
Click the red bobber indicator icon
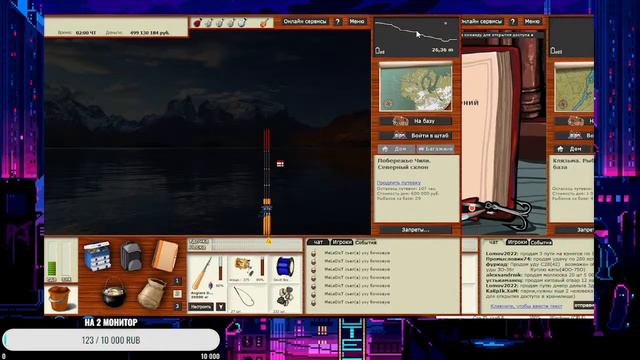198,22
